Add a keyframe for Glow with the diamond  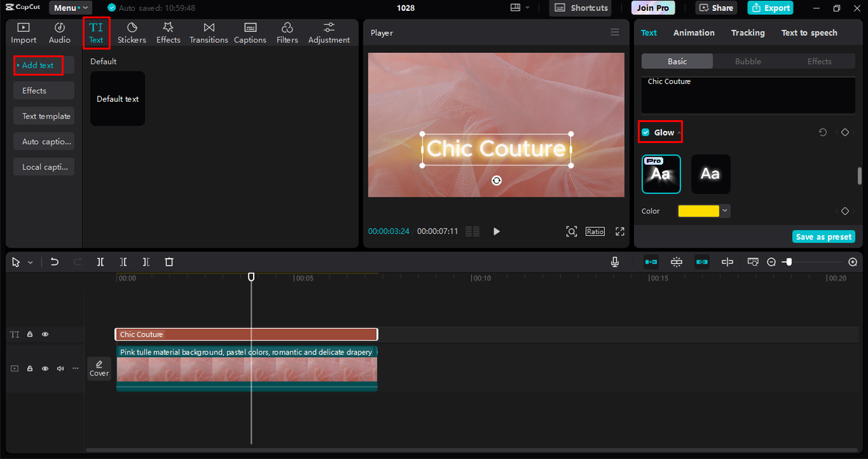click(845, 132)
